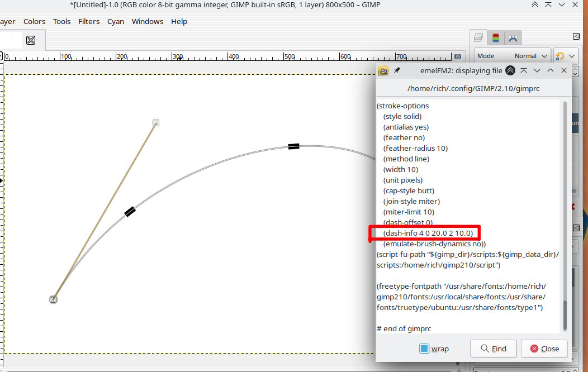Viewport: 588px width, 372px height.
Task: Open the layer Mode dropdown showing Normal
Action: (x=512, y=56)
